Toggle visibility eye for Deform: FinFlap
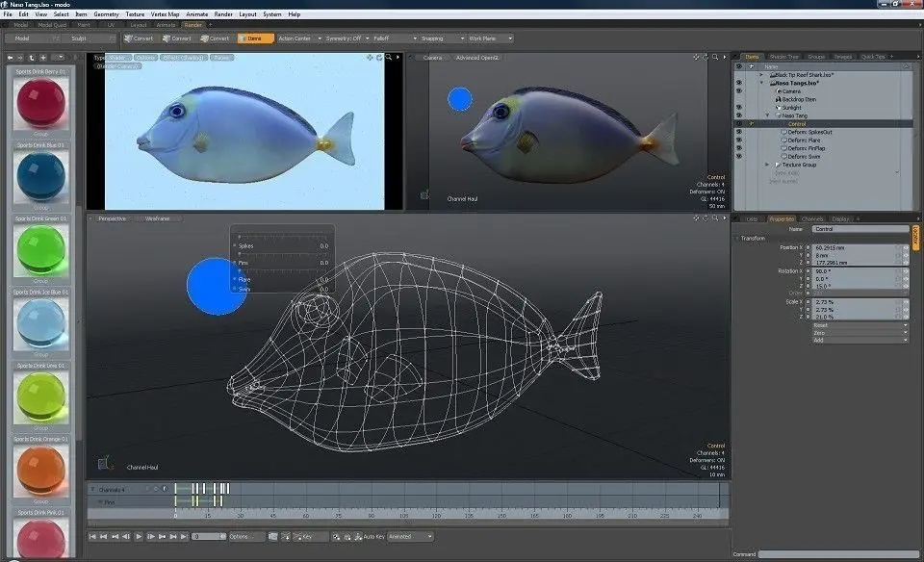Viewport: 924px width, 562px height. pyautogui.click(x=739, y=148)
